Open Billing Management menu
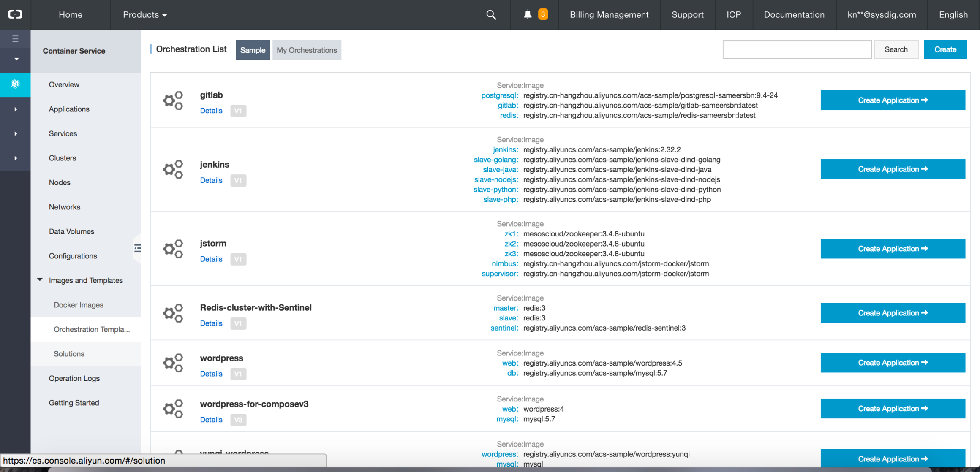This screenshot has height=472, width=980. click(609, 15)
